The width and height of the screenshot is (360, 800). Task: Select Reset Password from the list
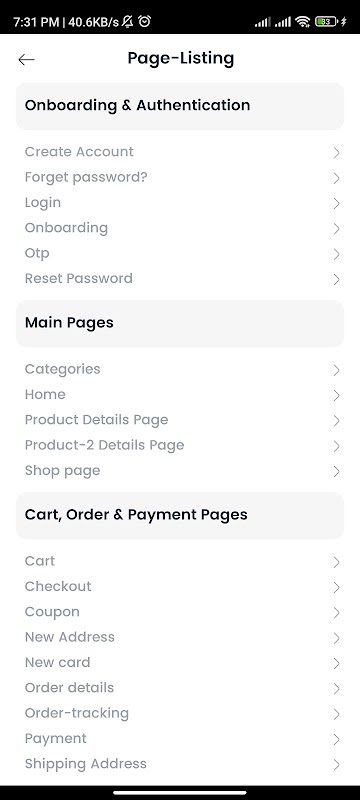click(x=180, y=279)
